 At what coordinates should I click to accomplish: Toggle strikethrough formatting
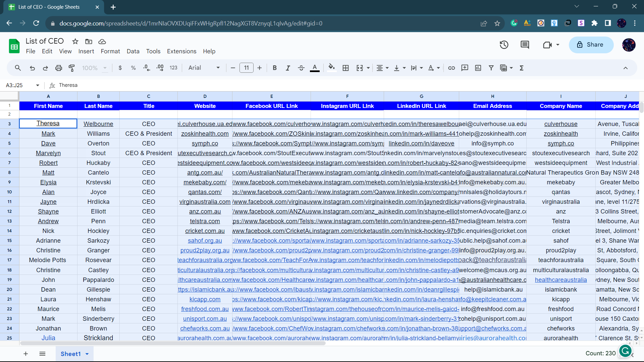[x=301, y=68]
